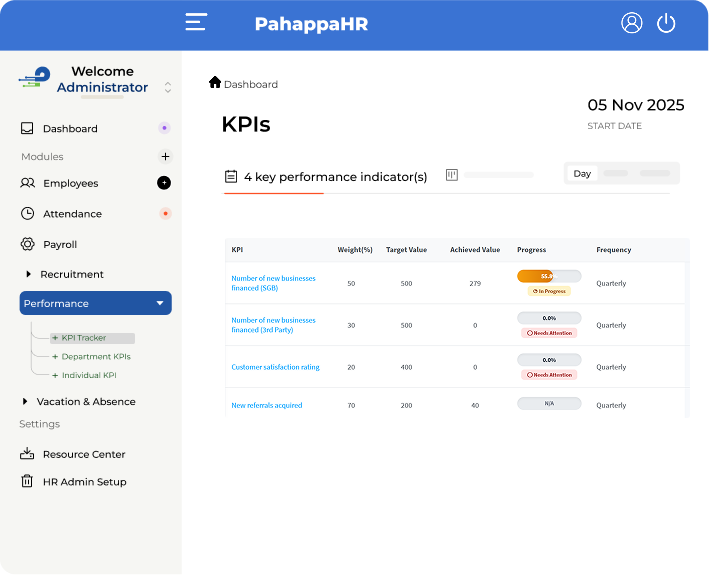Viewport: 710px width, 575px height.
Task: Click the plus icon next to Modules
Action: coord(165,156)
